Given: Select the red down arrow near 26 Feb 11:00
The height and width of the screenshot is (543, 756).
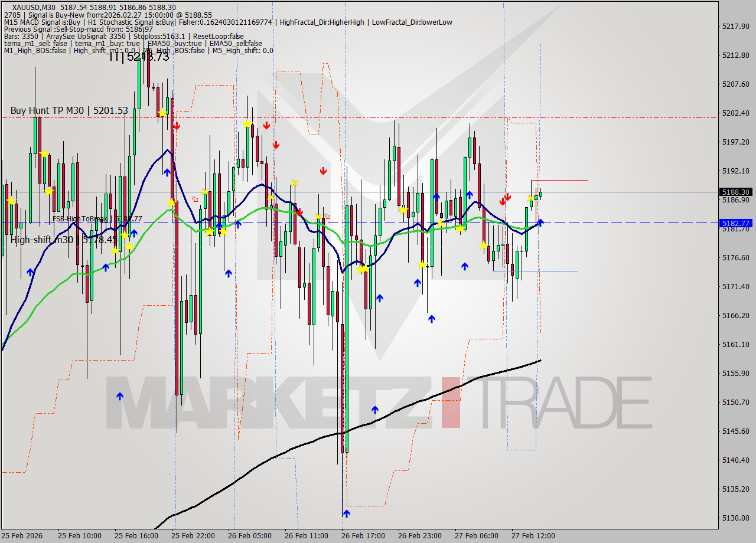Looking at the screenshot, I should [323, 171].
